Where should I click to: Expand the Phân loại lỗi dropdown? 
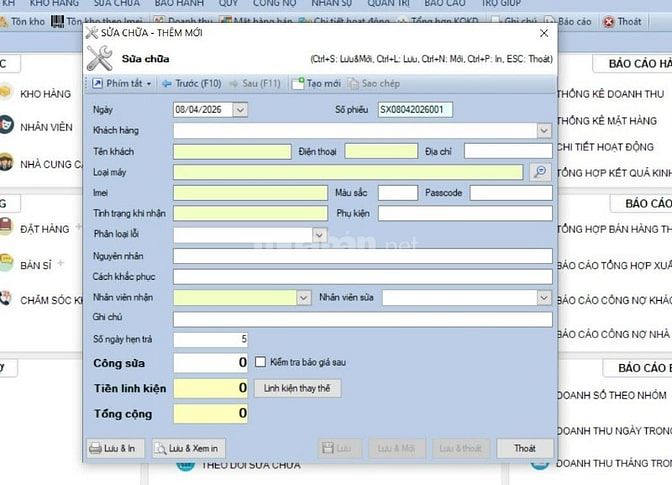[319, 235]
